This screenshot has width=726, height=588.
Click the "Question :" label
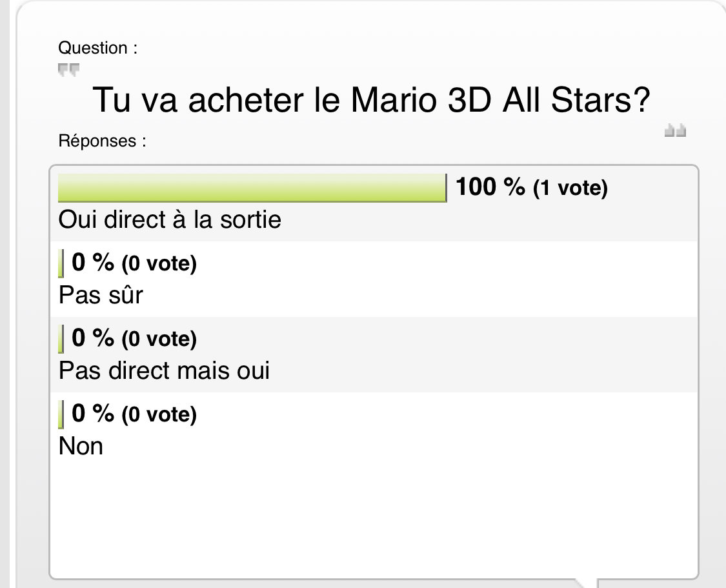point(97,48)
